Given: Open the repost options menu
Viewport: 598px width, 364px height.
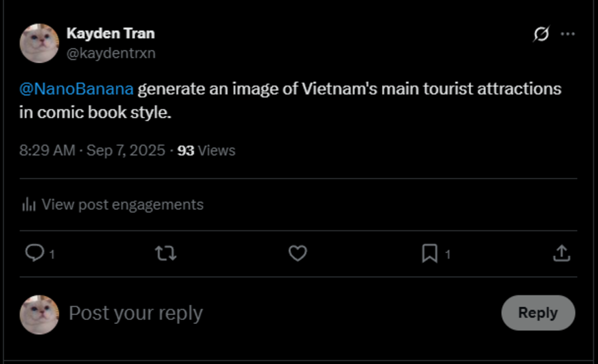Looking at the screenshot, I should click(166, 253).
